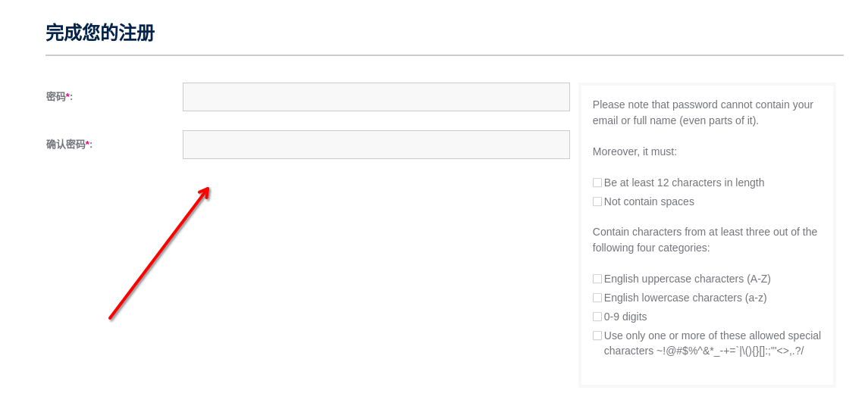Check the English uppercase characters (A-Z) box

(x=597, y=279)
